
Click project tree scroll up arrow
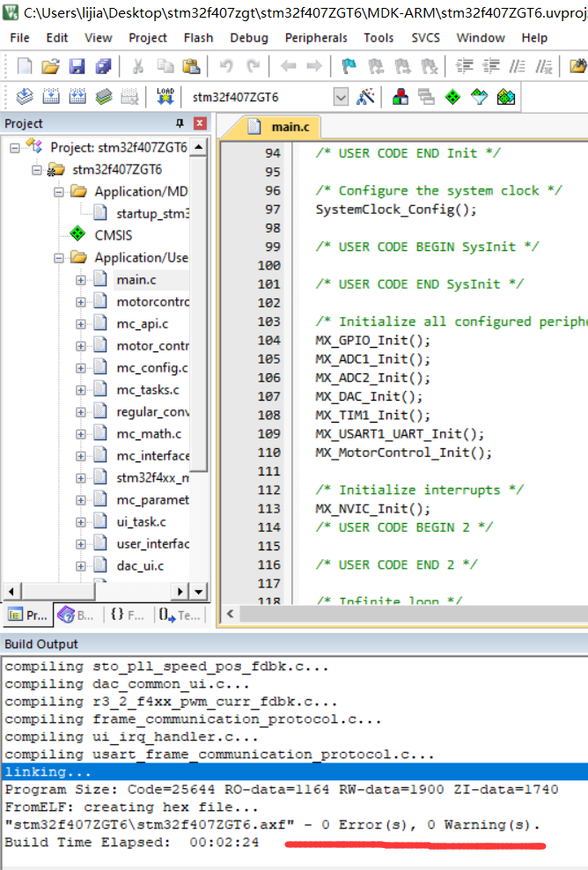pos(199,147)
